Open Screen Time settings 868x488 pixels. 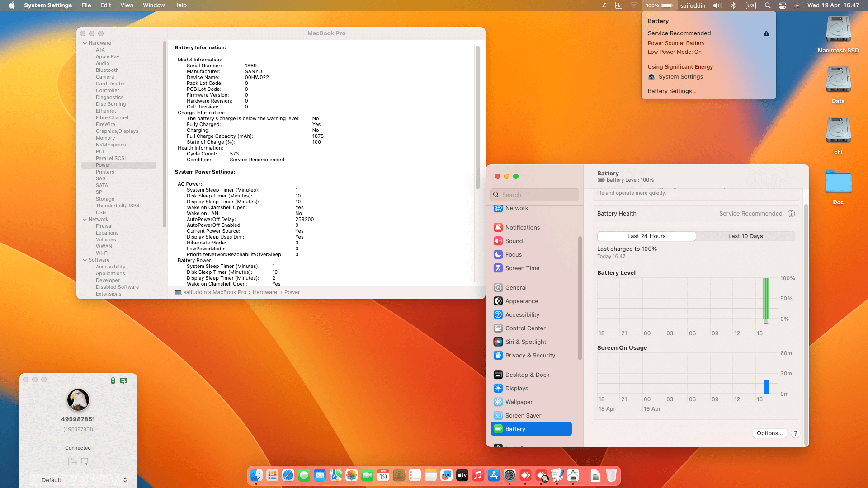click(522, 268)
